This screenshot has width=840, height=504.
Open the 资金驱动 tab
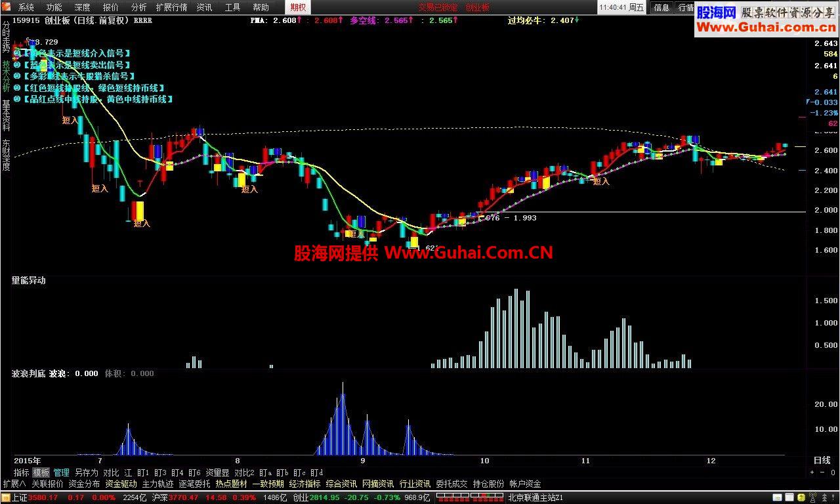[121, 484]
